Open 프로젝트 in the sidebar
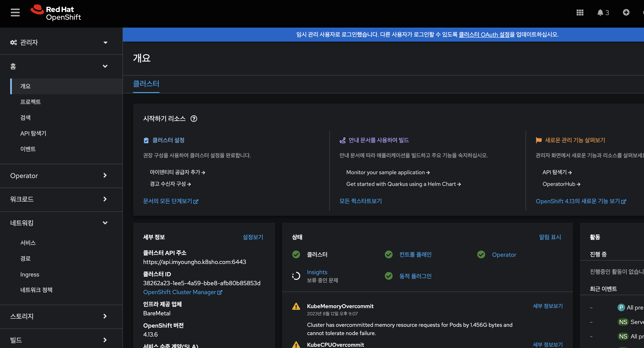The width and height of the screenshot is (644, 348). 31,102
